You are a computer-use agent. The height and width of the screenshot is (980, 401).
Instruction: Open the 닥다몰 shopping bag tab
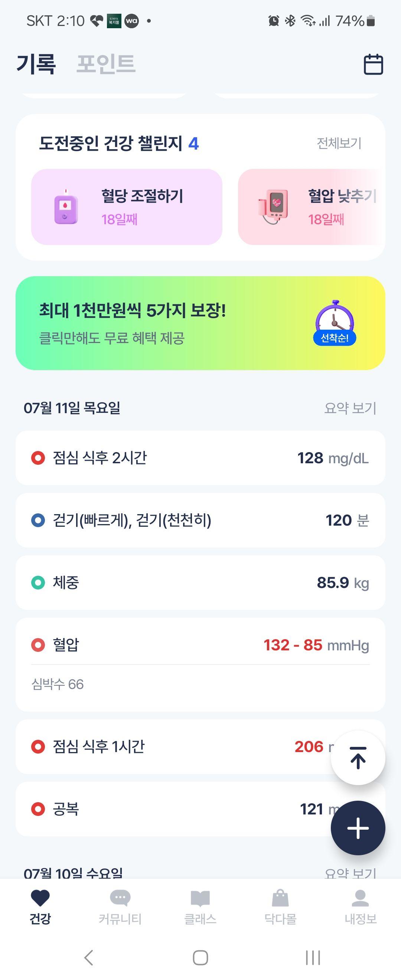[x=280, y=907]
